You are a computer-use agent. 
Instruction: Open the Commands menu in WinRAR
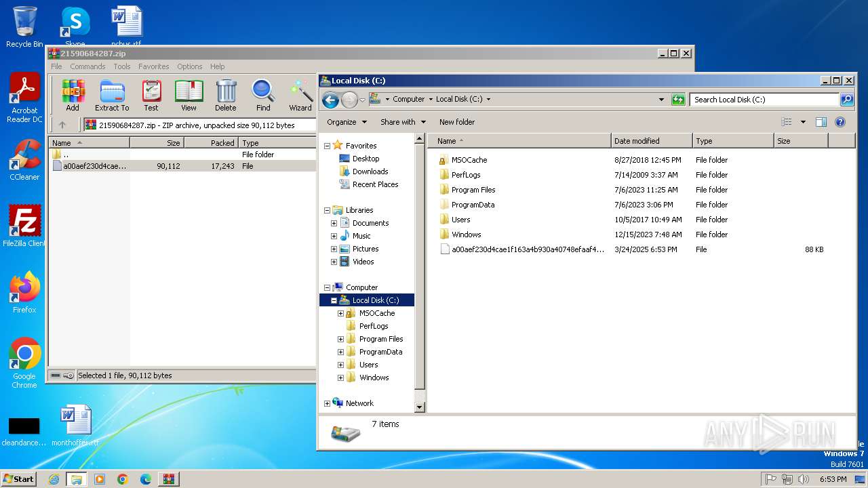[x=87, y=66]
